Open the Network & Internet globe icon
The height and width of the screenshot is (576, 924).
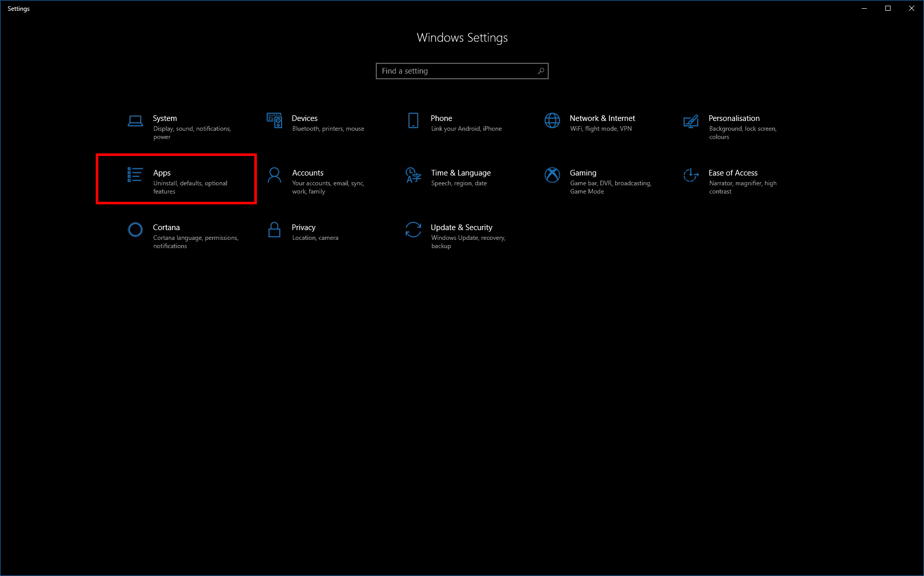tap(552, 120)
